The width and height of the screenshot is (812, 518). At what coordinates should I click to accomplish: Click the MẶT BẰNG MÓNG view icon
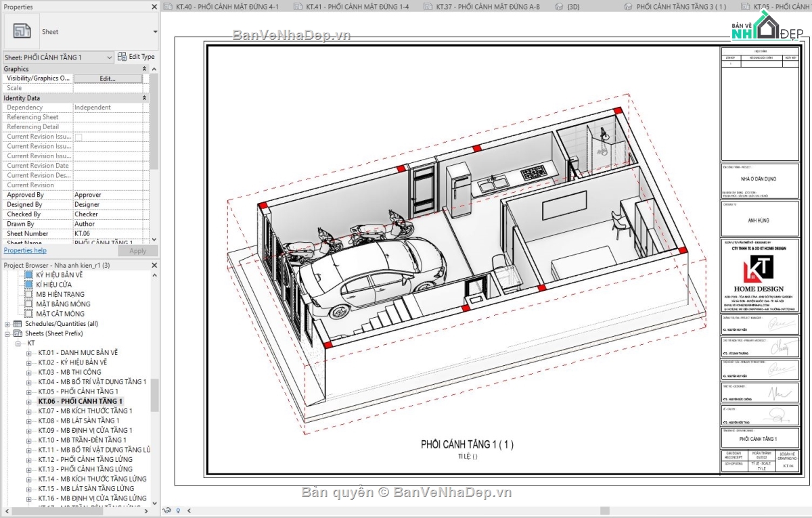[29, 304]
